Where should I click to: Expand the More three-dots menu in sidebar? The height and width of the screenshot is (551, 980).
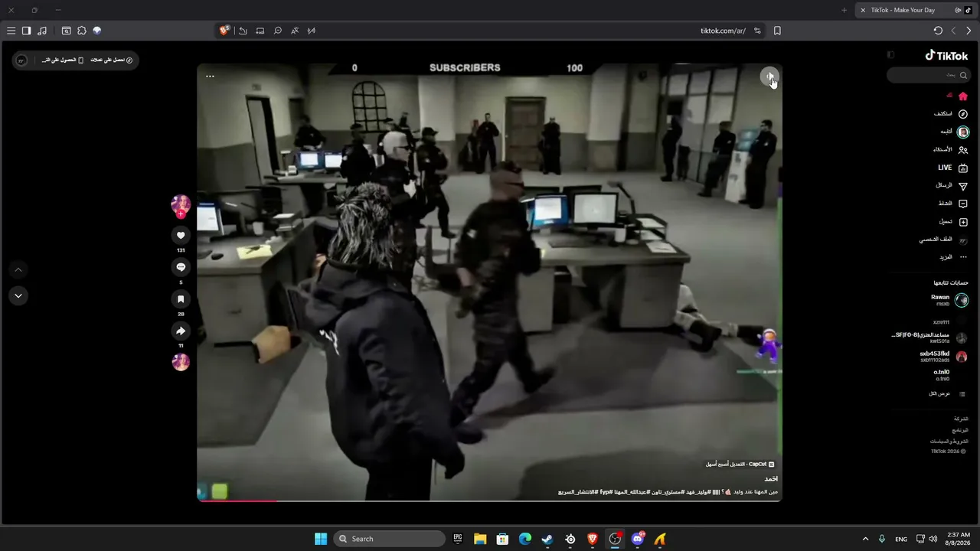click(x=953, y=257)
